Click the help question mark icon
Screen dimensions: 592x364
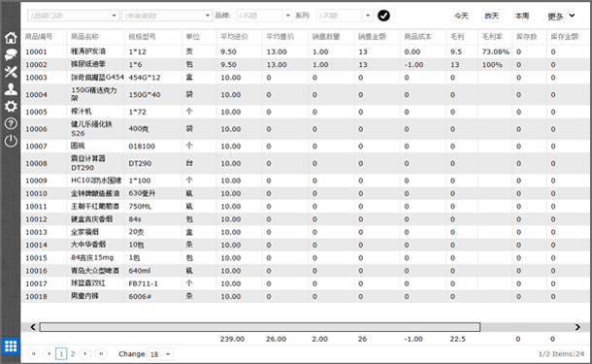11,123
